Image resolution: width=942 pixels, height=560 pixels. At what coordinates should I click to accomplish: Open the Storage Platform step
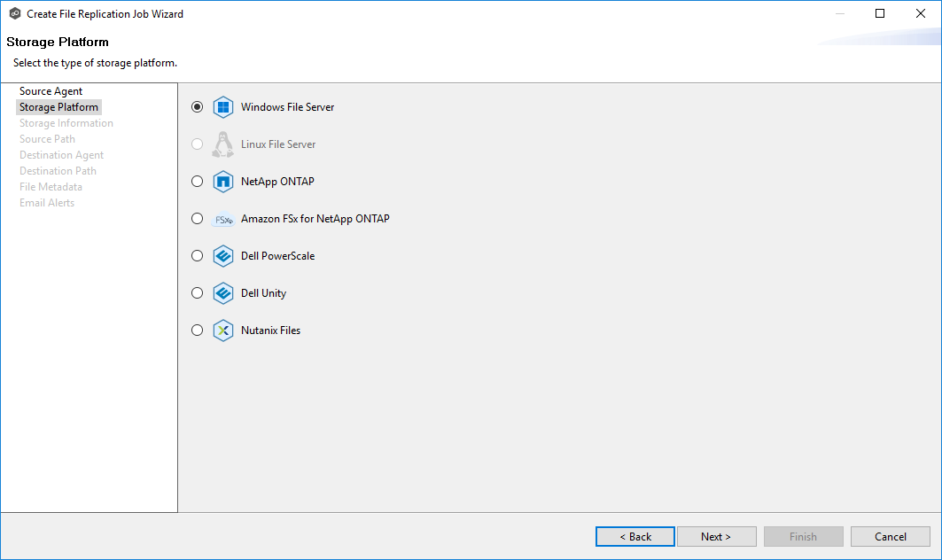click(58, 107)
